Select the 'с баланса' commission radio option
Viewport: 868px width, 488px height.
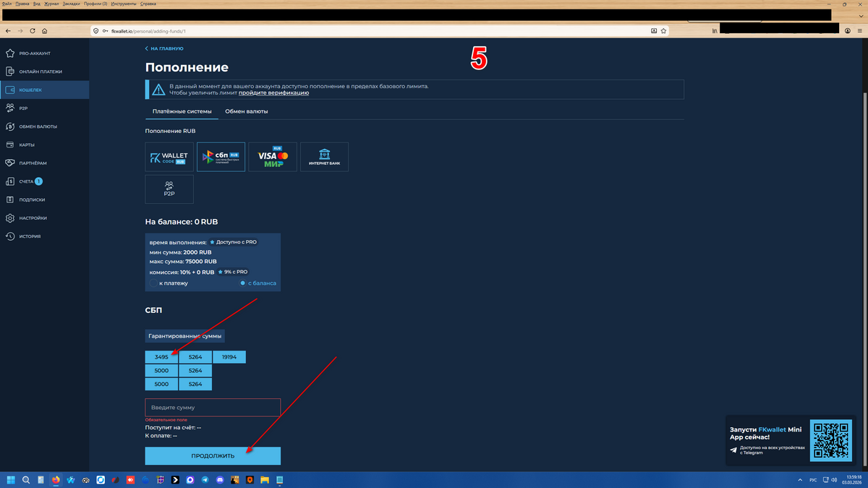[x=242, y=283]
